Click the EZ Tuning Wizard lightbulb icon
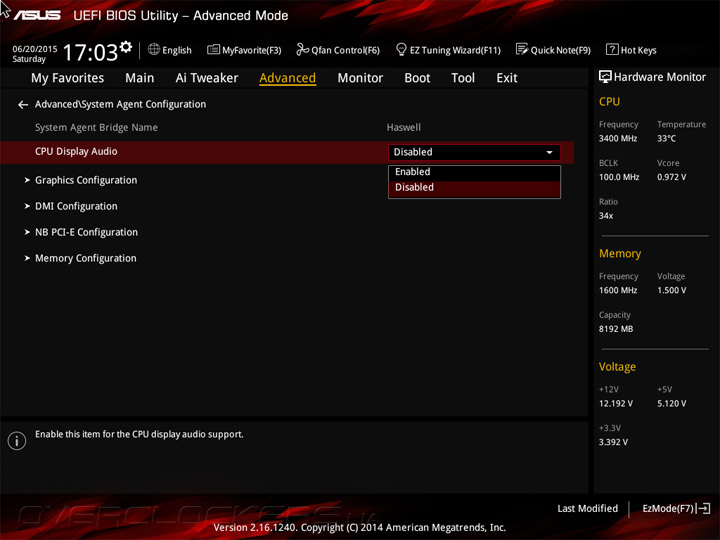This screenshot has width=720, height=540. 401,49
